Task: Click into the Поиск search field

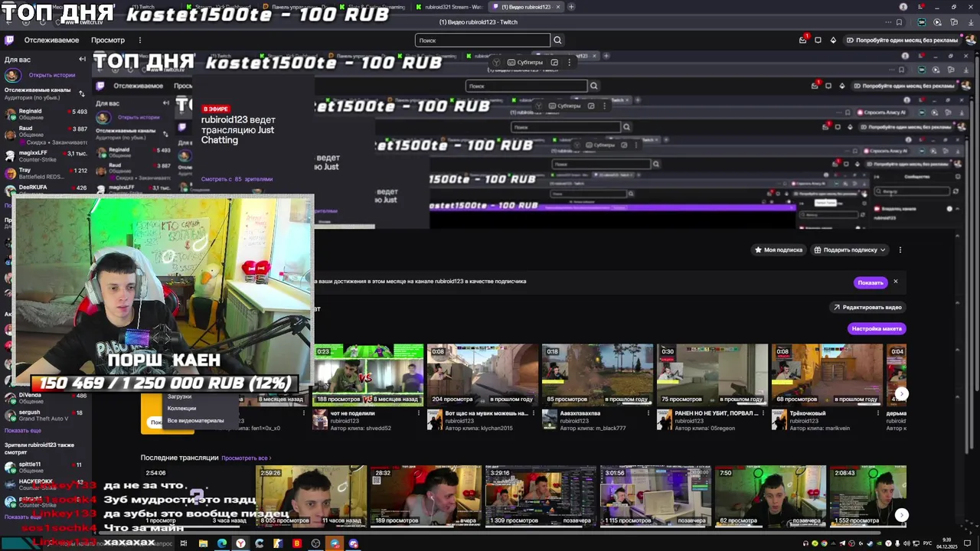Action: coord(482,40)
